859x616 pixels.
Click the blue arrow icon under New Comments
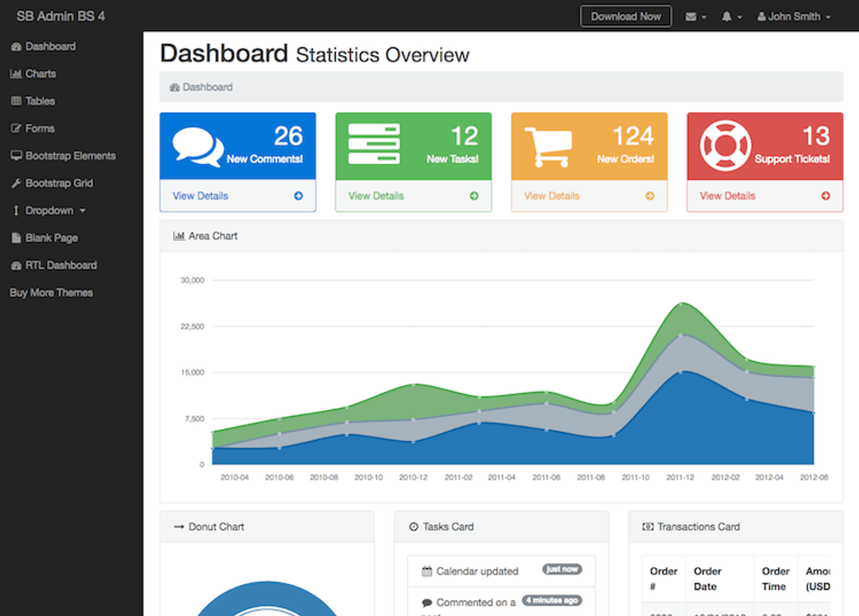pyautogui.click(x=299, y=196)
